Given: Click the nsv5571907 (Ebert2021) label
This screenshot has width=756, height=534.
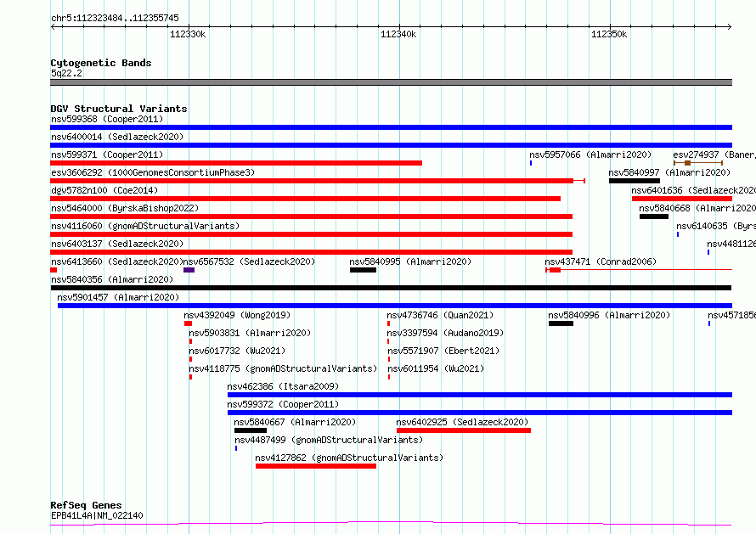Looking at the screenshot, I should coord(443,351).
